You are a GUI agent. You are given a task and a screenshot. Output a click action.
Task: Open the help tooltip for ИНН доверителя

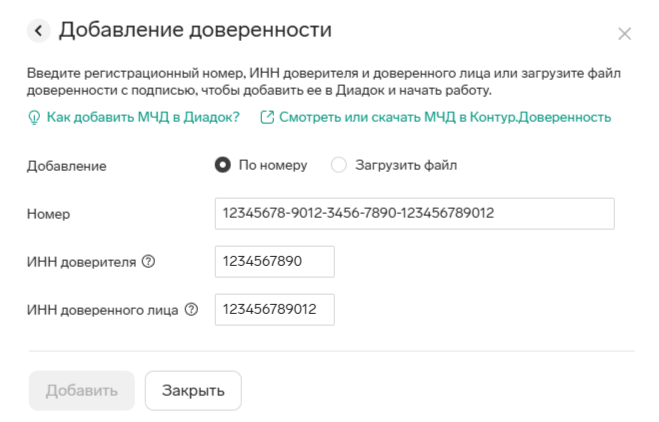[x=148, y=261]
